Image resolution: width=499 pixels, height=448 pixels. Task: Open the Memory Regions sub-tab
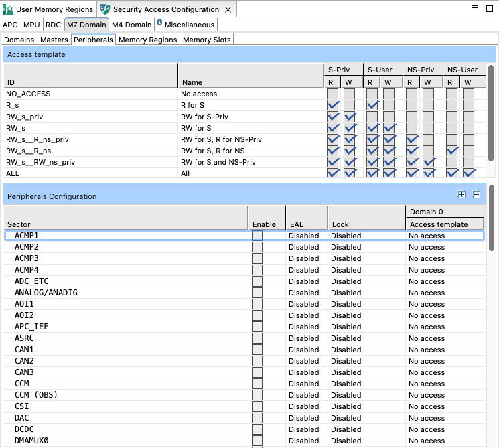[x=147, y=40]
